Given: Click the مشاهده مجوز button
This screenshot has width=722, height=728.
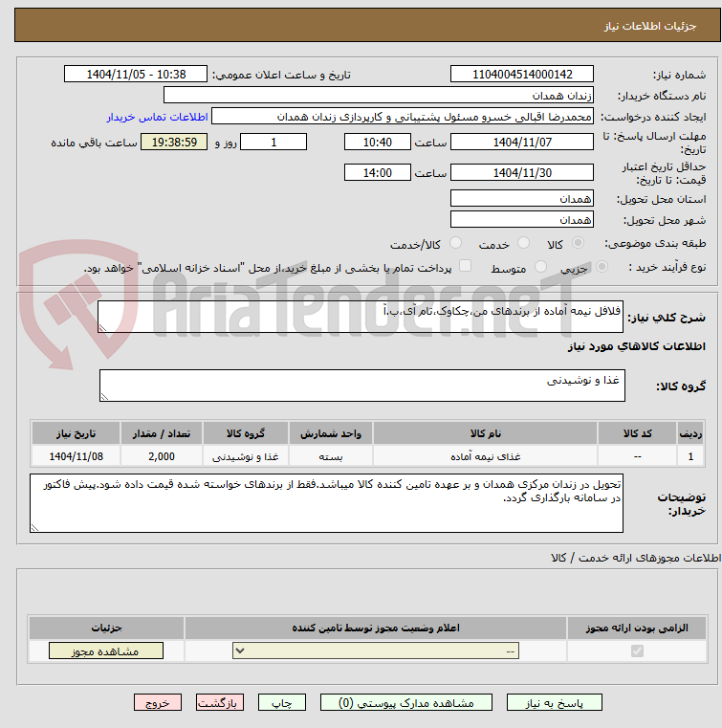Looking at the screenshot, I should click(106, 651).
